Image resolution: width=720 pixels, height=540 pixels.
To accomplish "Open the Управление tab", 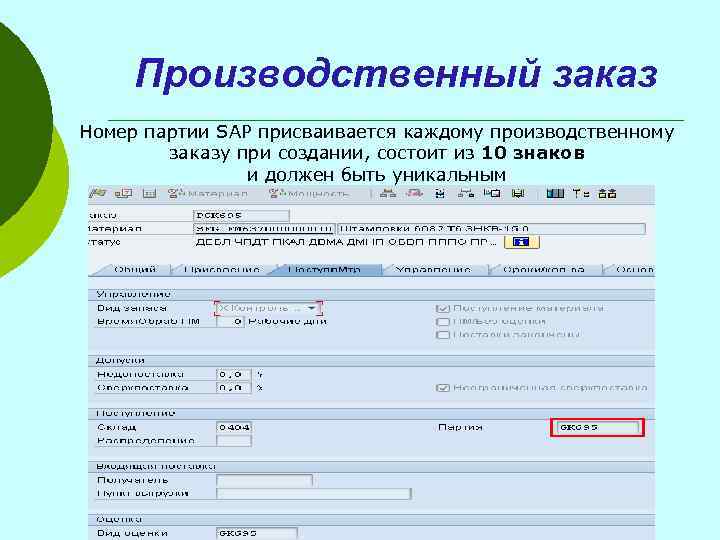I will click(x=433, y=270).
